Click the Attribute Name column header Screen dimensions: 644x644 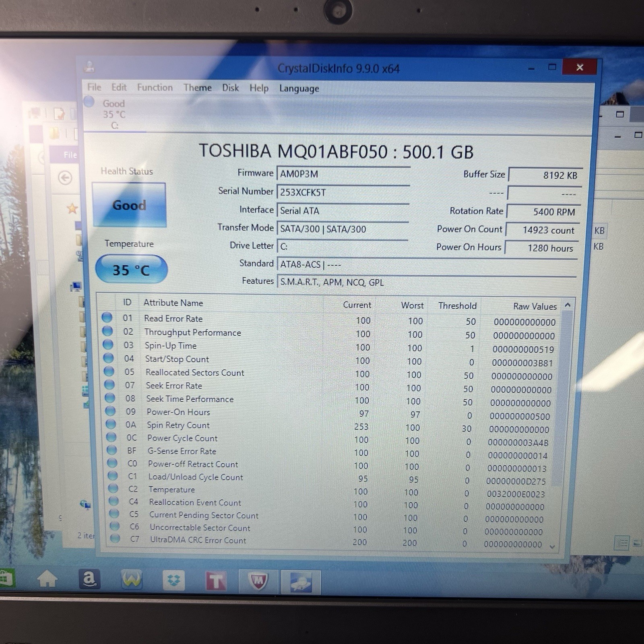[173, 303]
